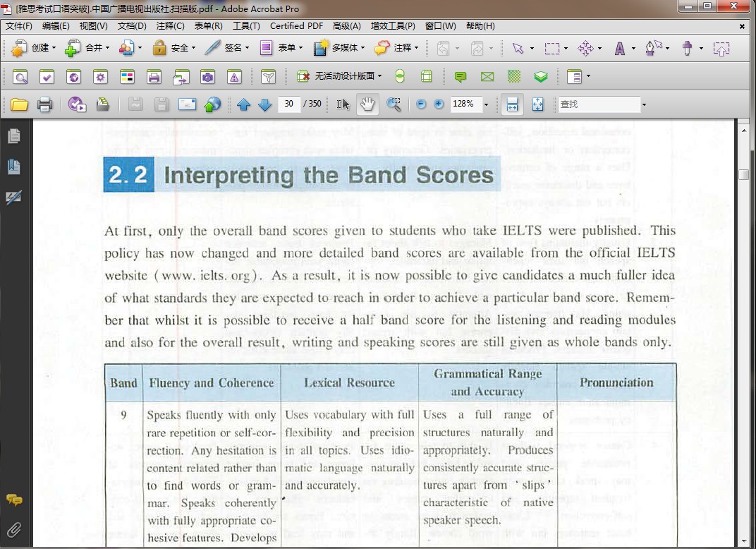Toggle the green checkered transparency icon
The image size is (756, 549).
click(x=514, y=77)
